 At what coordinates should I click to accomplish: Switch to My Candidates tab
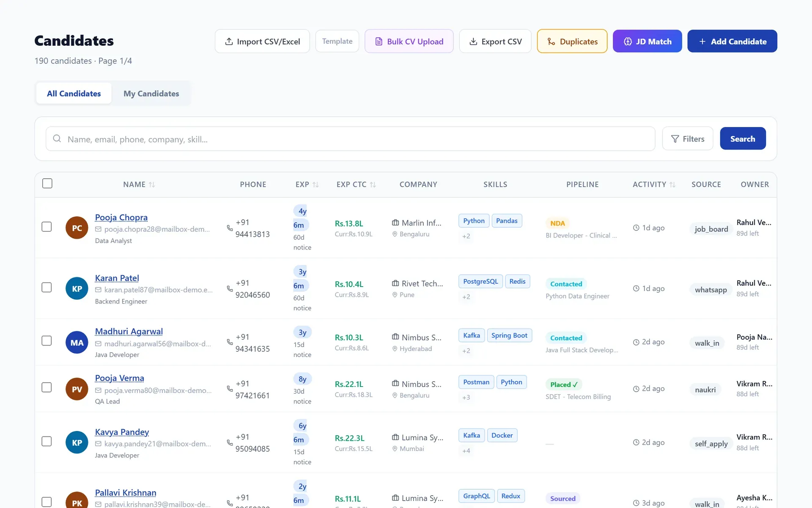tap(151, 94)
